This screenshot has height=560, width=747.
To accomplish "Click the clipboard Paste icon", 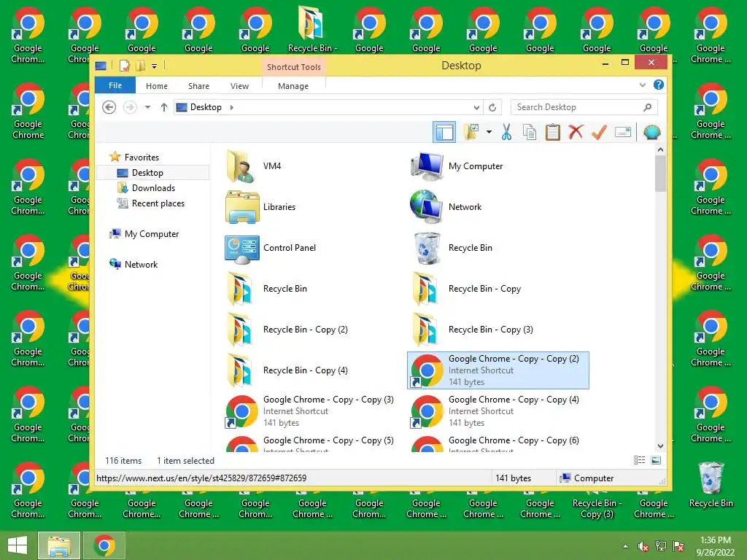I will point(553,132).
